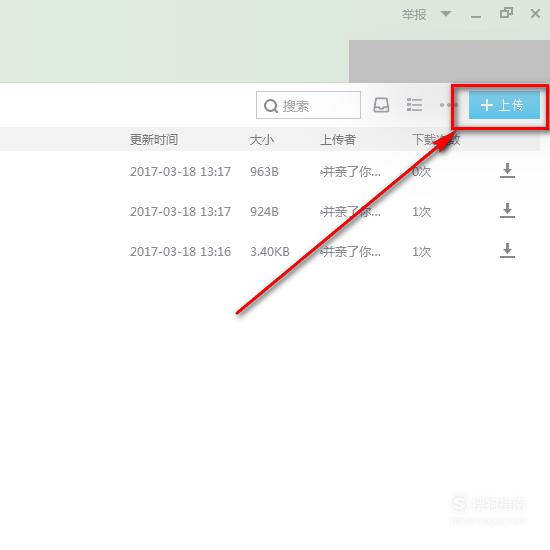
Task: Select the 2017-03-18 13:16 date cell
Action: click(180, 251)
